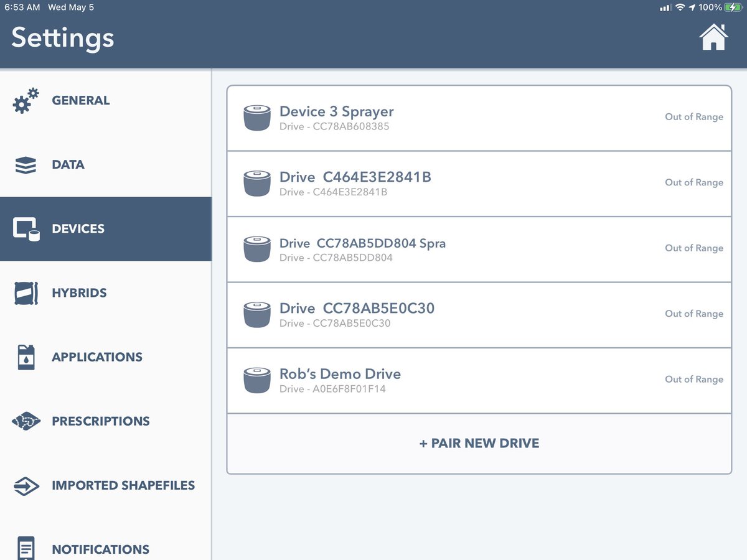Viewport: 747px width, 560px height.
Task: Click the Devices tablet-and-drive icon
Action: tap(26, 229)
